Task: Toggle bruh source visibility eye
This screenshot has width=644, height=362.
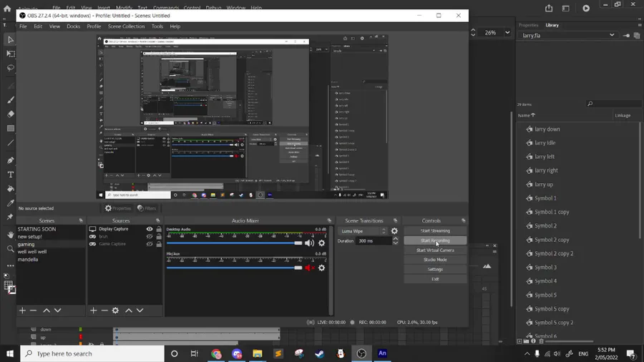Action: tap(150, 236)
